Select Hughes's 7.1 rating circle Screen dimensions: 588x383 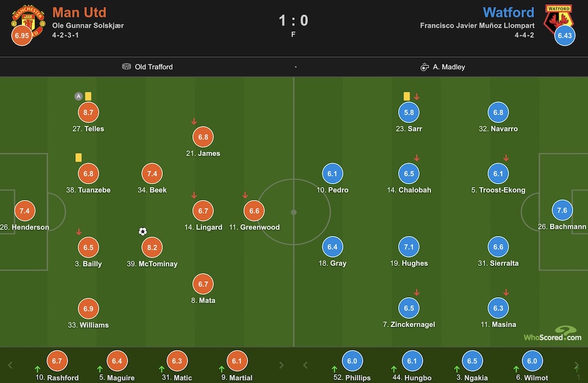[409, 247]
